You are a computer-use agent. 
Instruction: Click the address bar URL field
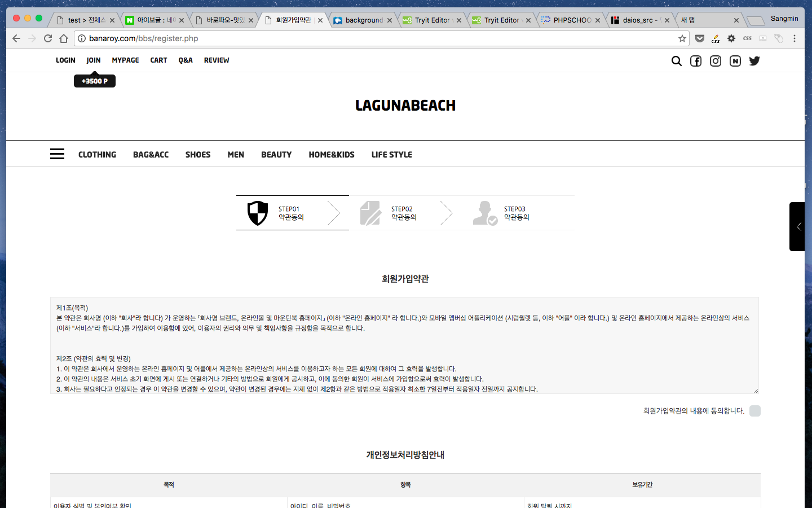click(381, 38)
